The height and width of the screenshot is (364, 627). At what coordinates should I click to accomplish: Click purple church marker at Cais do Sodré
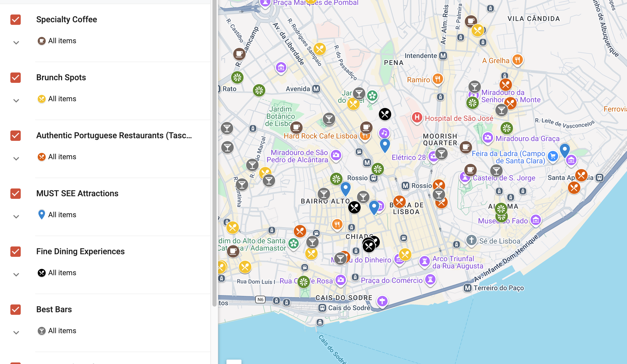382,301
